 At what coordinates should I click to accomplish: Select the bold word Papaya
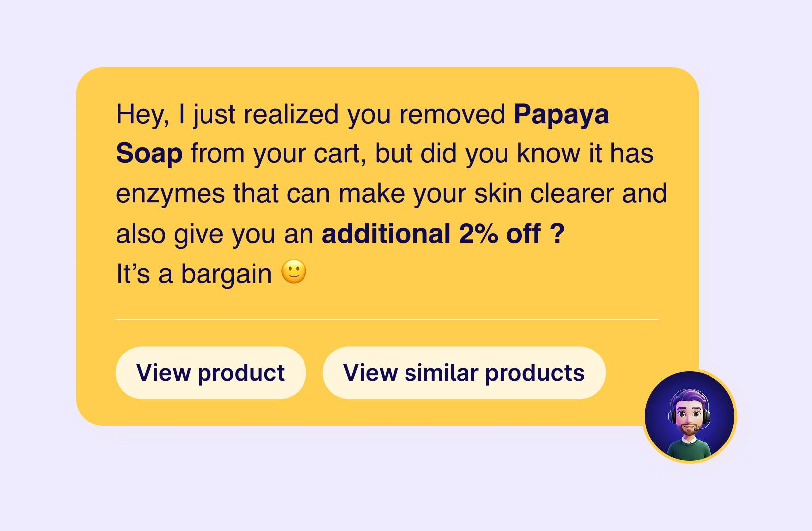tap(561, 114)
